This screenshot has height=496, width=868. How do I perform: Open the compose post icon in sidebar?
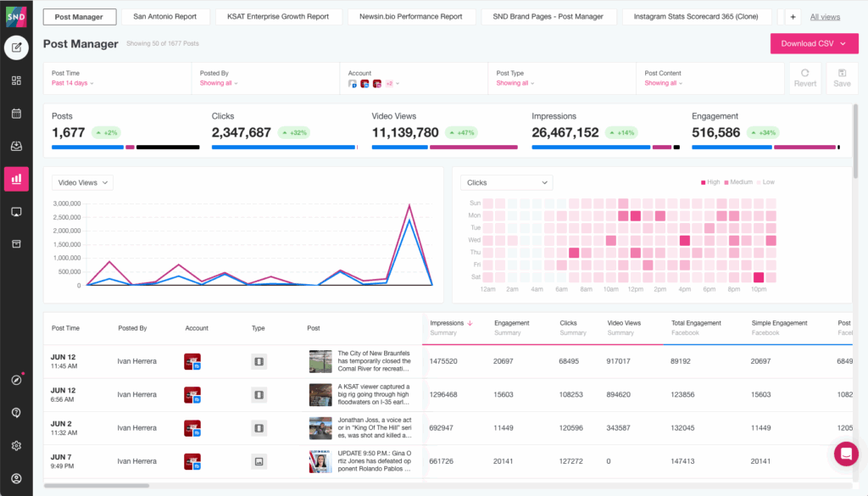click(x=17, y=47)
